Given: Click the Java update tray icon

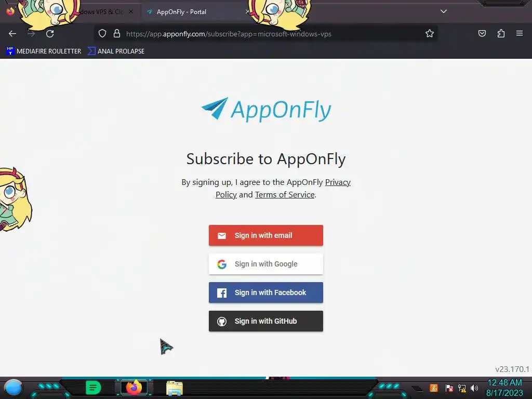Looking at the screenshot, I should [434, 388].
